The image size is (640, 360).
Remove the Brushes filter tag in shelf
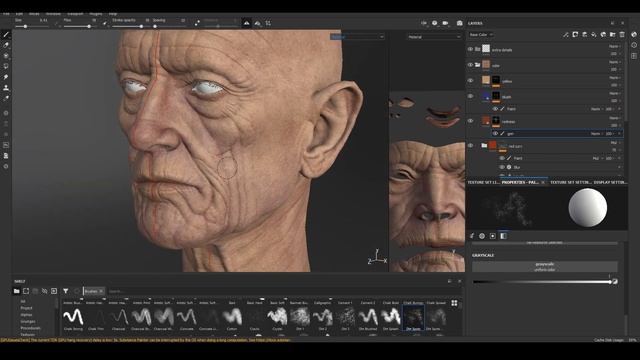tap(101, 291)
